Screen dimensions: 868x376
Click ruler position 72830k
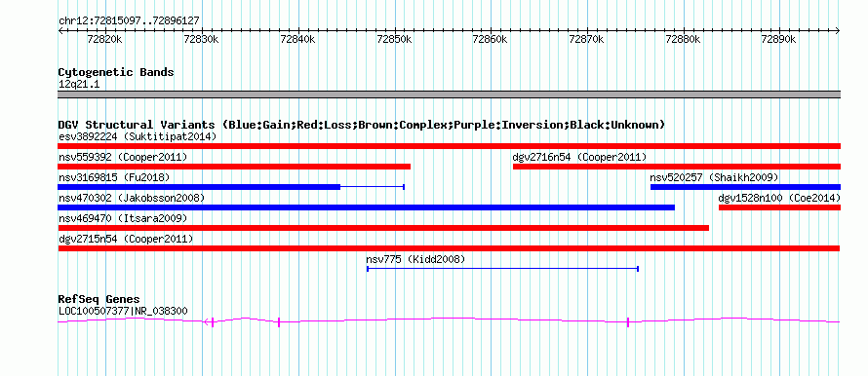202,39
